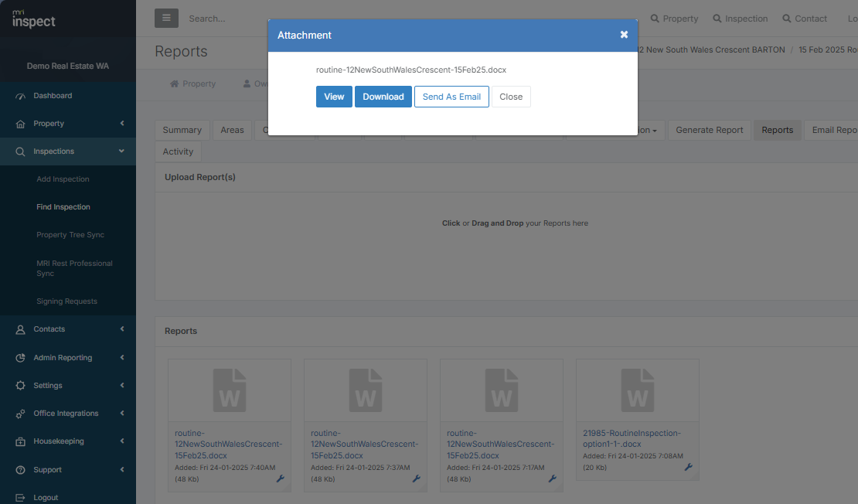Click wrench icon on 7:40AM report
This screenshot has height=504, width=858.
(x=280, y=478)
